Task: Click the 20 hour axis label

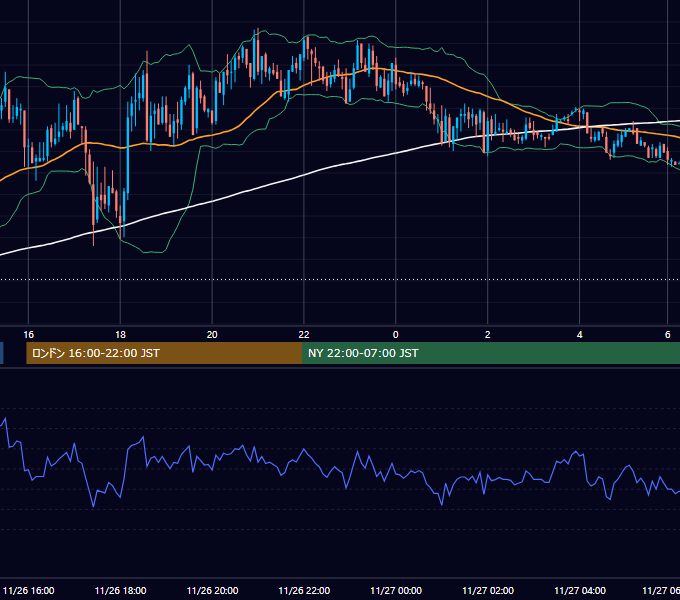Action: tap(212, 335)
